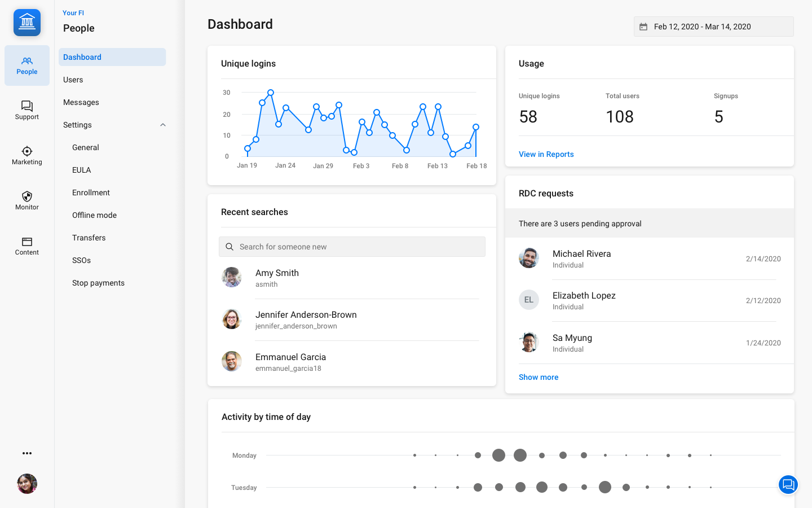Open Amy Smith from recent searches

[x=277, y=278]
